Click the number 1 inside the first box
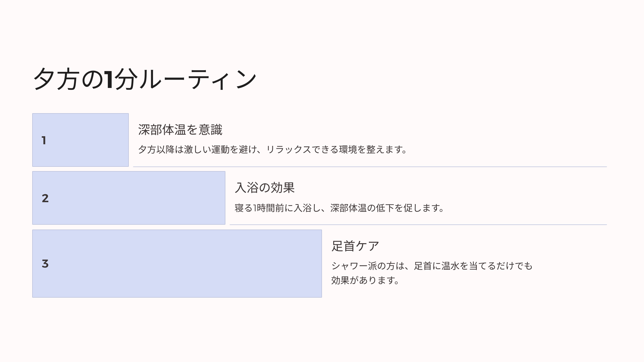Image resolution: width=644 pixels, height=362 pixels. [44, 141]
